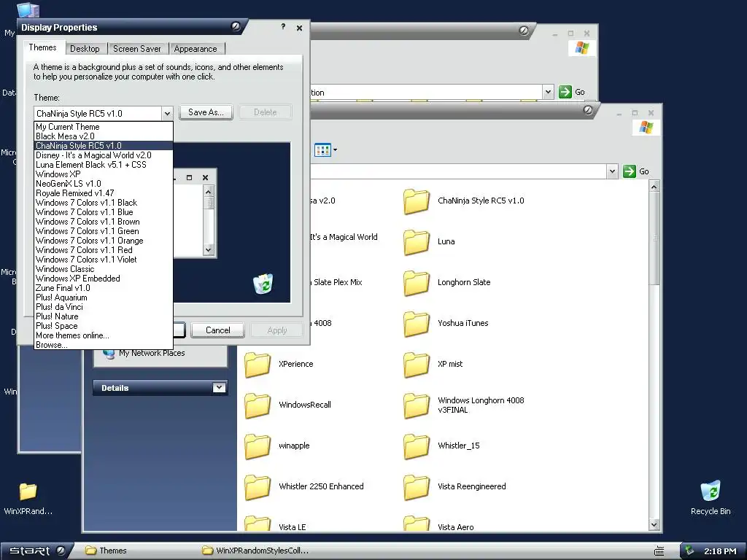The width and height of the screenshot is (747, 560).
Task: Switch to Themes taskbar button
Action: (106, 551)
